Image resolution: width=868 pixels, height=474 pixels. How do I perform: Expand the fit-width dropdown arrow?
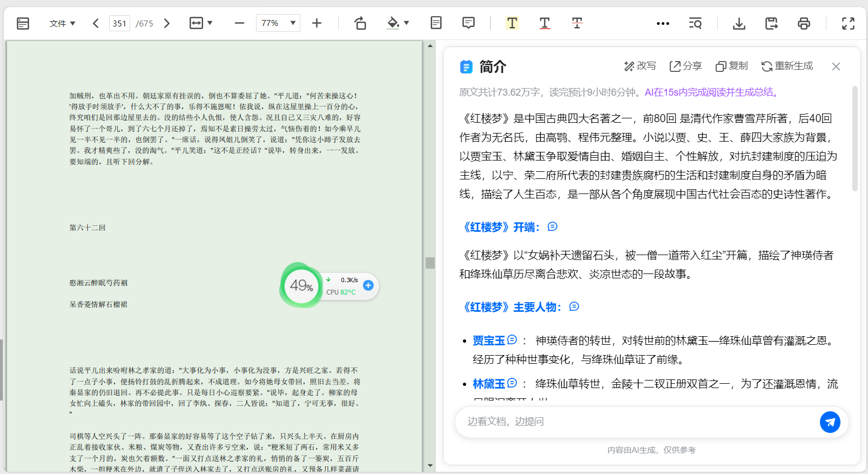pos(210,23)
